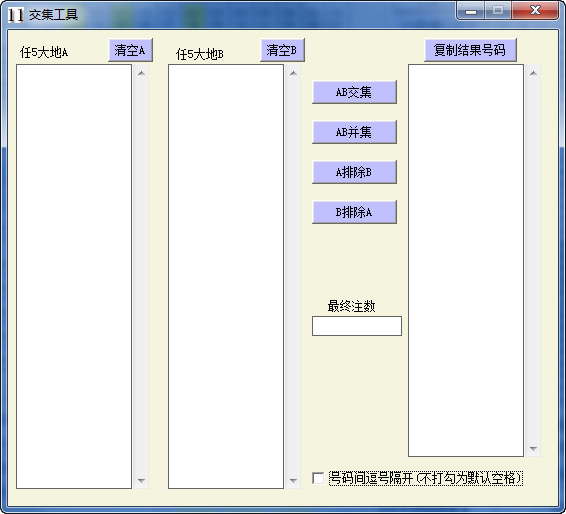Viewport: 566px width, 514px height.
Task: Run the B排除A operation
Action: pyautogui.click(x=354, y=212)
